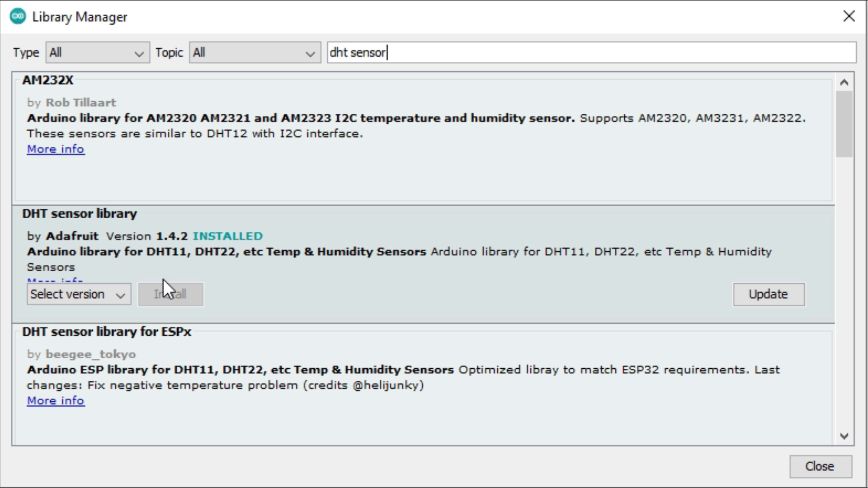Click the Arduino logo icon in title bar
Screen dimensions: 868x488
click(18, 17)
